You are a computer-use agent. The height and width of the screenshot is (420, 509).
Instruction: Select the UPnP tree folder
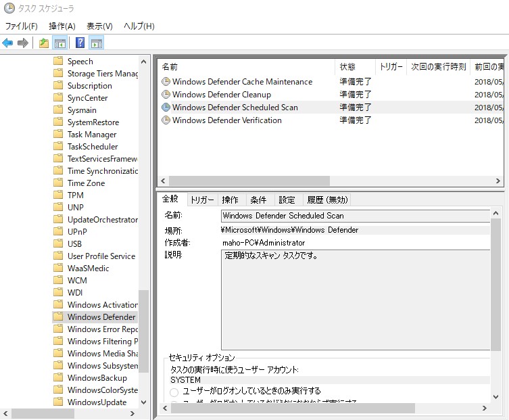point(77,231)
